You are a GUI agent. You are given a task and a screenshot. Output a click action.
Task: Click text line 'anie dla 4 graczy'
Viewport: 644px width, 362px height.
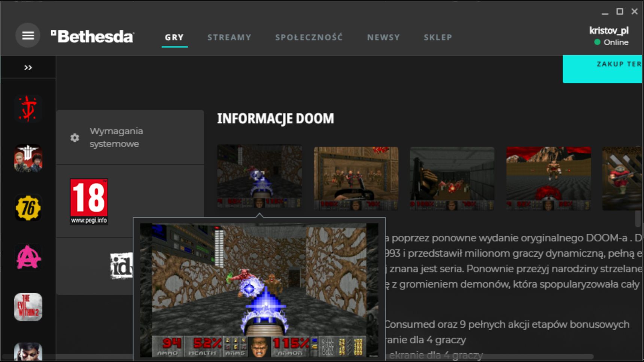click(426, 340)
